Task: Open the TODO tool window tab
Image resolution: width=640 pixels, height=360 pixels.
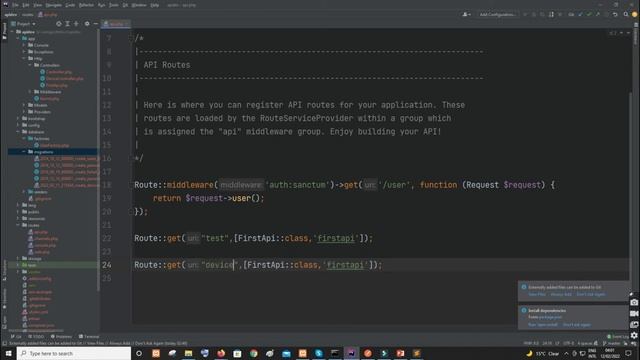Action: point(36,337)
